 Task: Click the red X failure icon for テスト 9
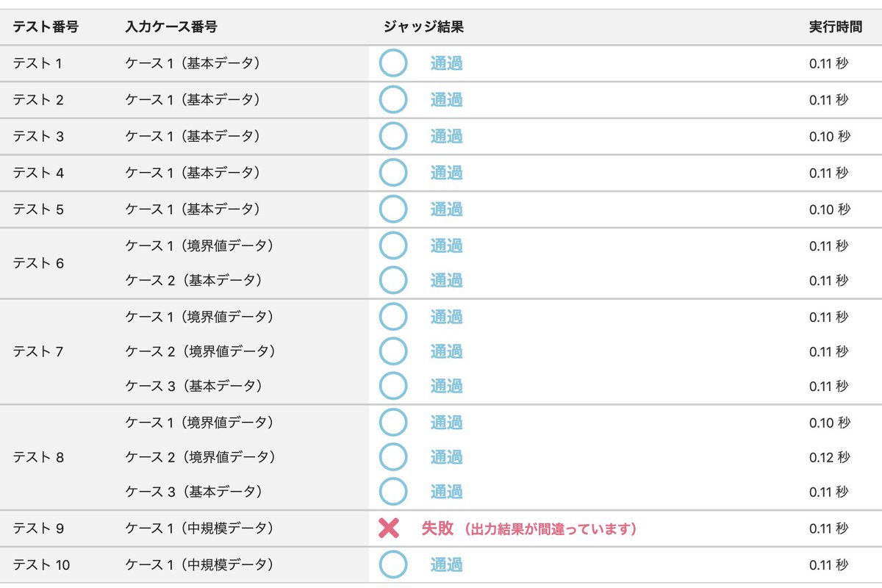[389, 528]
